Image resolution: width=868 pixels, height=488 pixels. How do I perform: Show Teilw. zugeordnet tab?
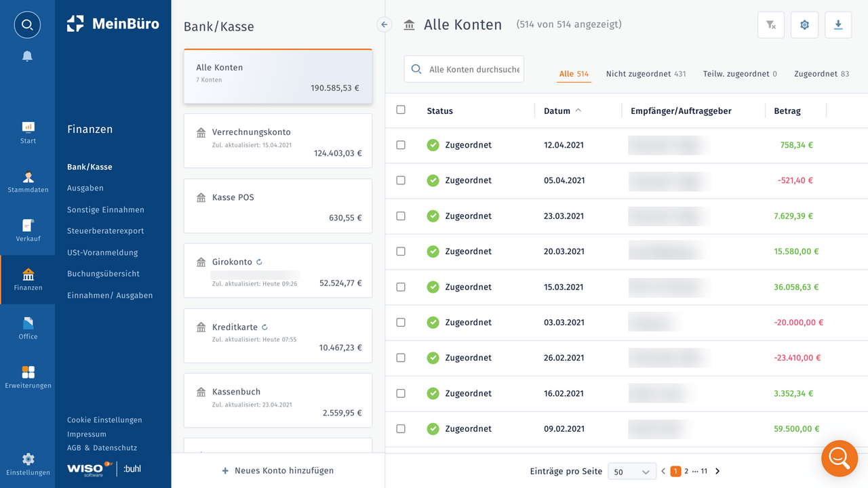tap(740, 74)
